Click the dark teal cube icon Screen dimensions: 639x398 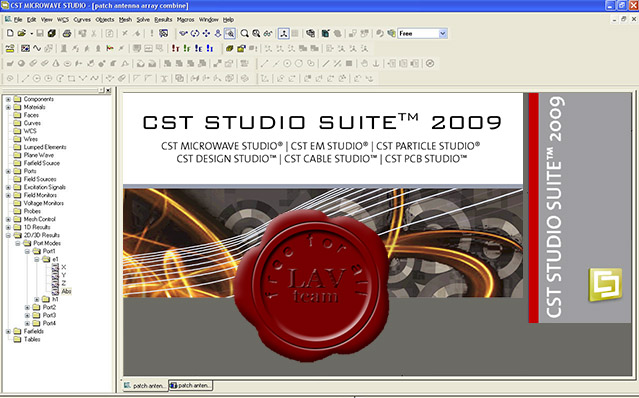click(x=325, y=33)
